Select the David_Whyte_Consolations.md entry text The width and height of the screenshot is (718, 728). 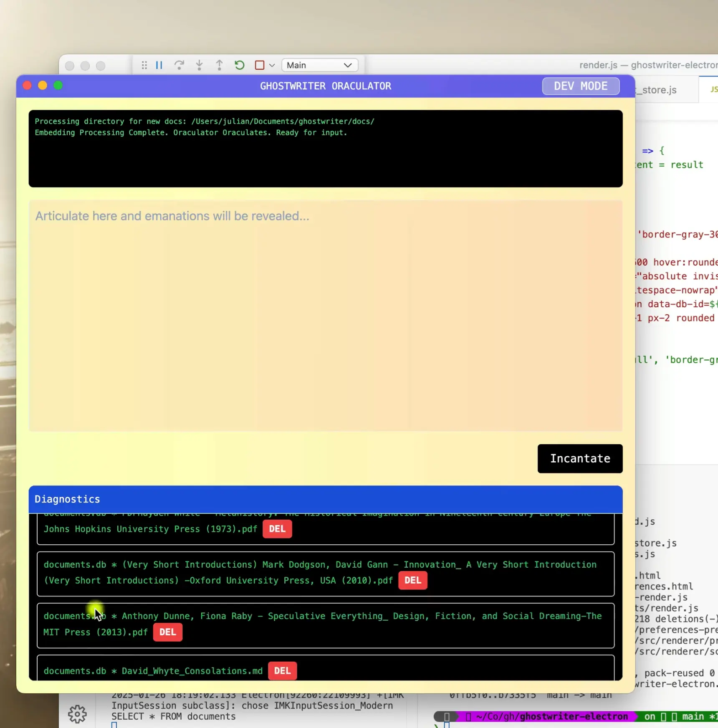pyautogui.click(x=153, y=671)
